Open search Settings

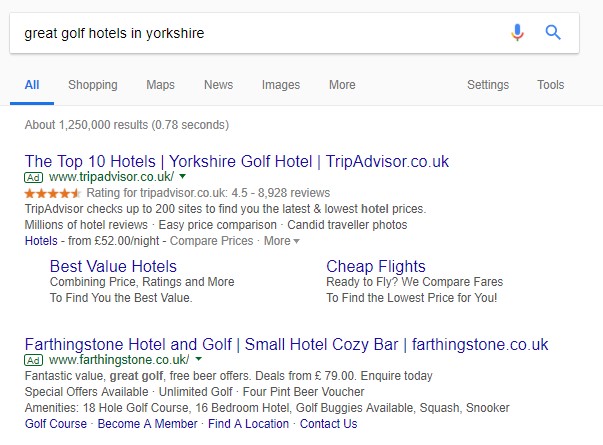coord(488,85)
